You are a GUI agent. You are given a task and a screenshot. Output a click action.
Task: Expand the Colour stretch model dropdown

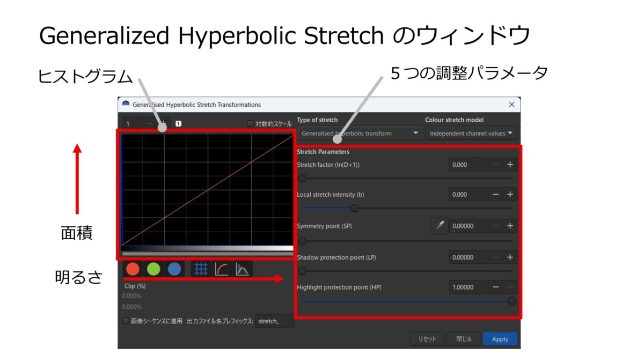click(471, 133)
